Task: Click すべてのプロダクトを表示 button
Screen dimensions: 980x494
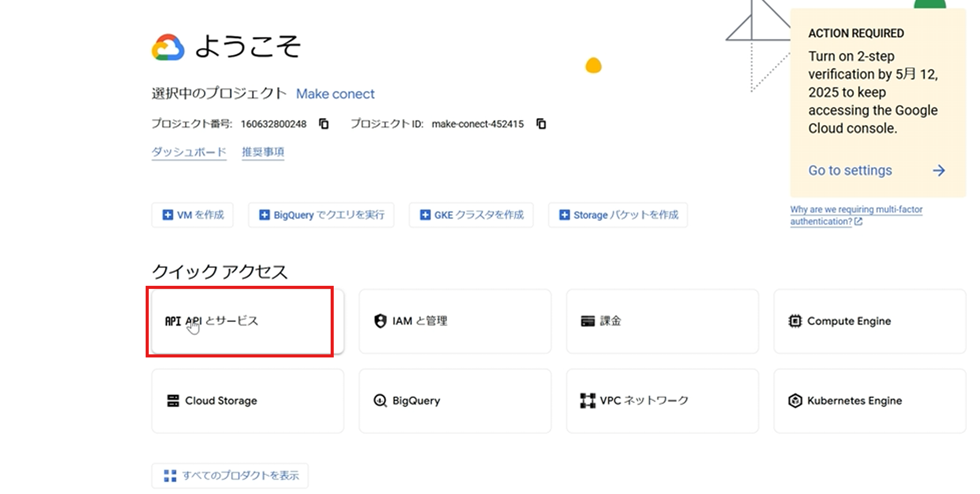Action: pos(230,475)
